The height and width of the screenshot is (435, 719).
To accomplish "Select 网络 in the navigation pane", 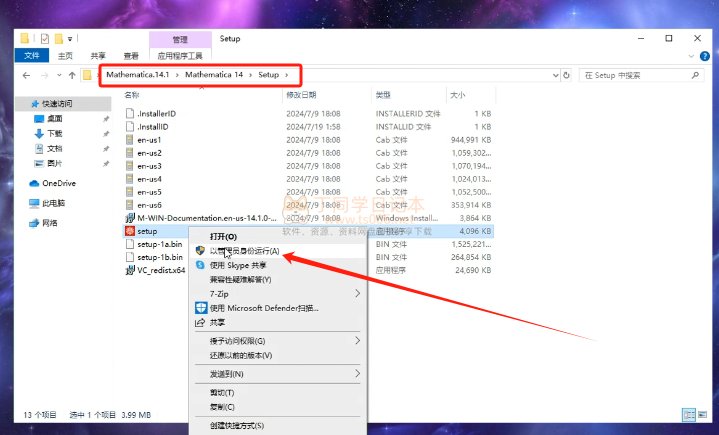I will tap(50, 223).
